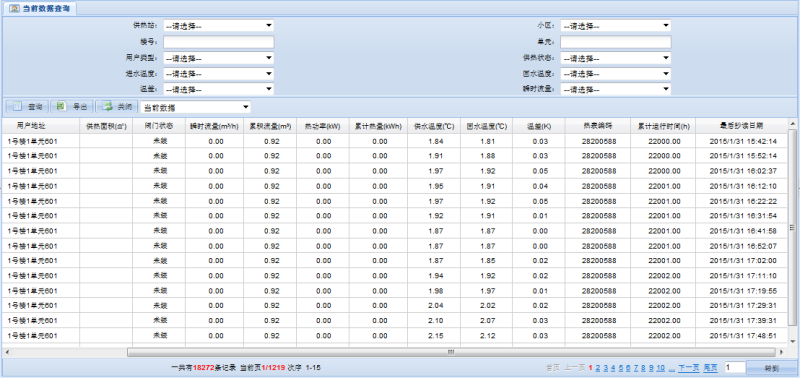Click the 热表编码 column header
Screen dimensions: 800x378
pos(598,125)
